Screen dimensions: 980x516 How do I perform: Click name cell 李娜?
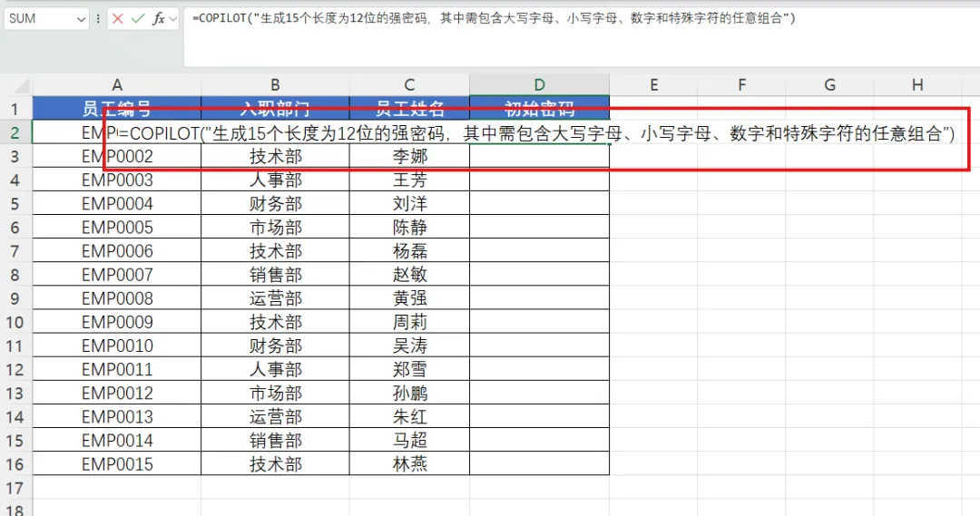[x=409, y=156]
